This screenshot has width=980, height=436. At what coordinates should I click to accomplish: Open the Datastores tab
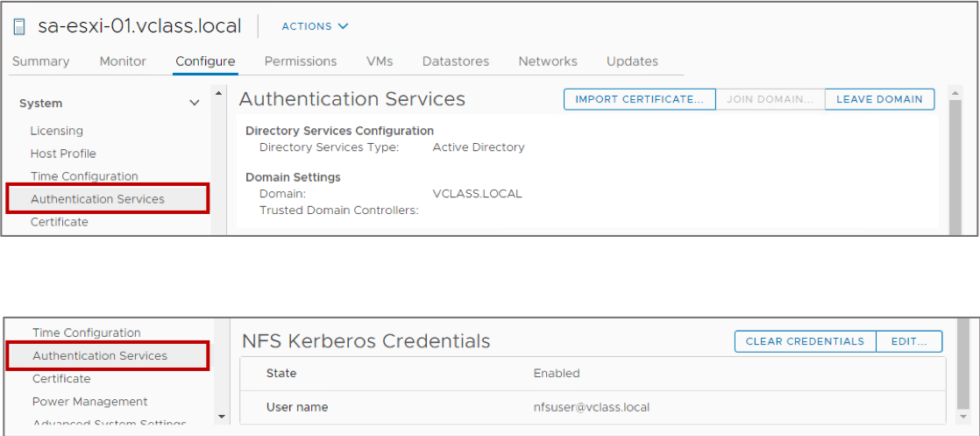[456, 61]
